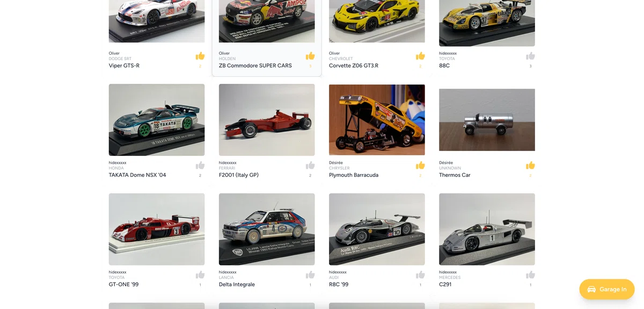644x309 pixels.
Task: Like the Audi R8C '99 card
Action: tap(420, 275)
